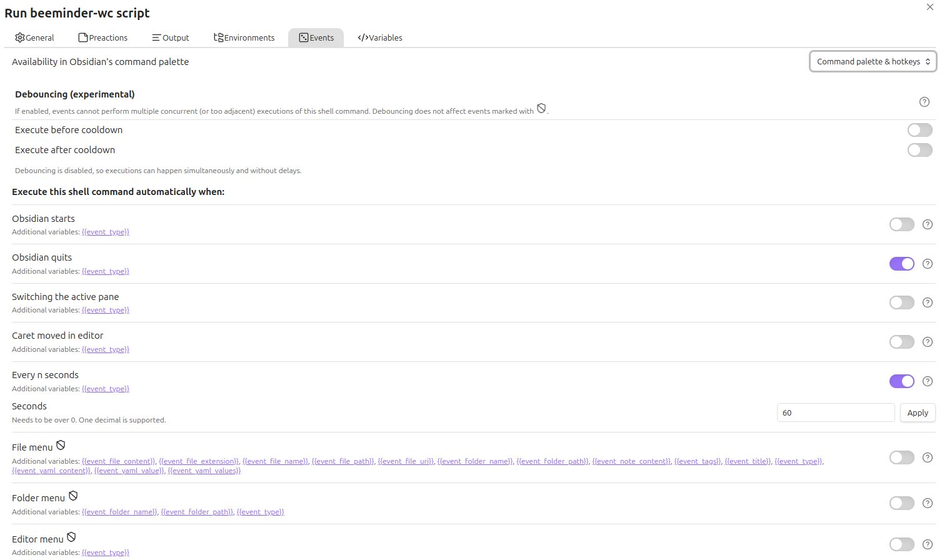The width and height of the screenshot is (947, 560).
Task: Open {{event_yaml_value}} variable link
Action: point(129,471)
